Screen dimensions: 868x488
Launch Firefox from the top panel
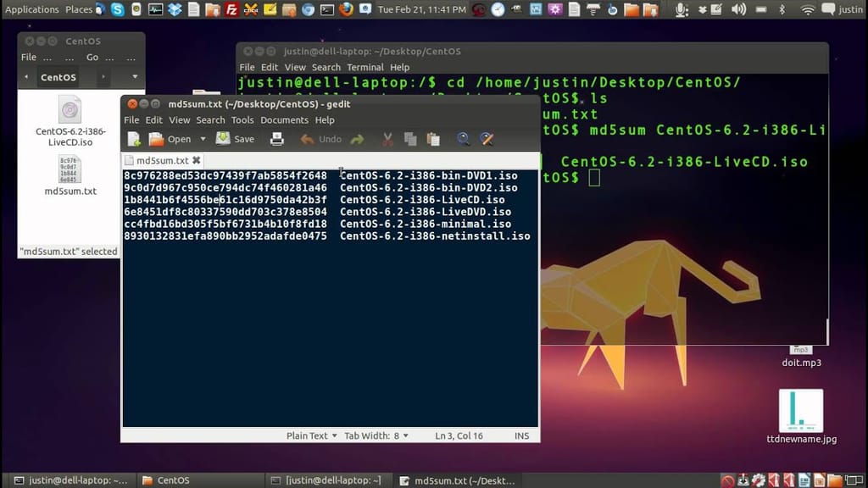pyautogui.click(x=346, y=9)
